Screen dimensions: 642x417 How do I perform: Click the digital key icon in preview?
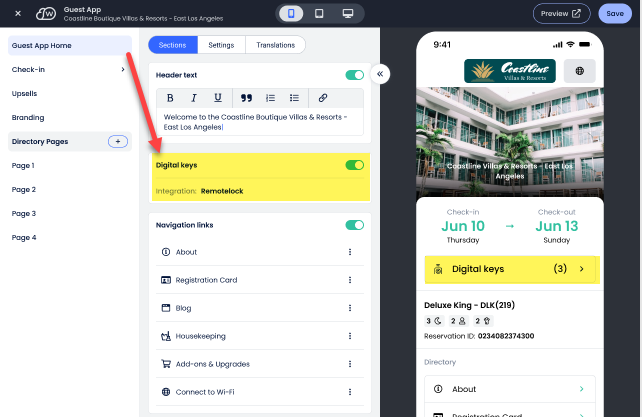438,269
